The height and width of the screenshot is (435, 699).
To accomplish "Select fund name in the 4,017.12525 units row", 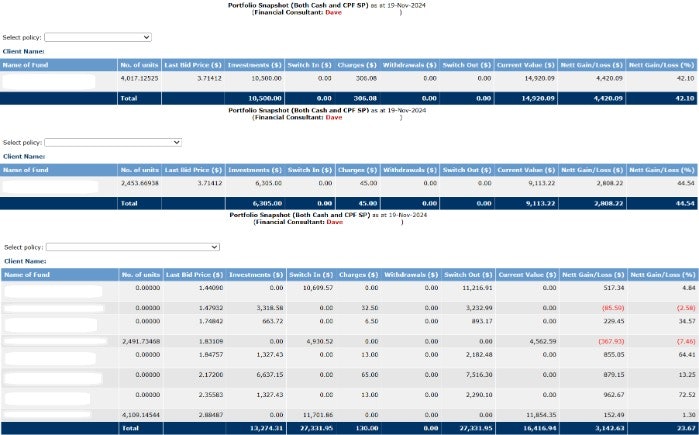I will pyautogui.click(x=50, y=80).
